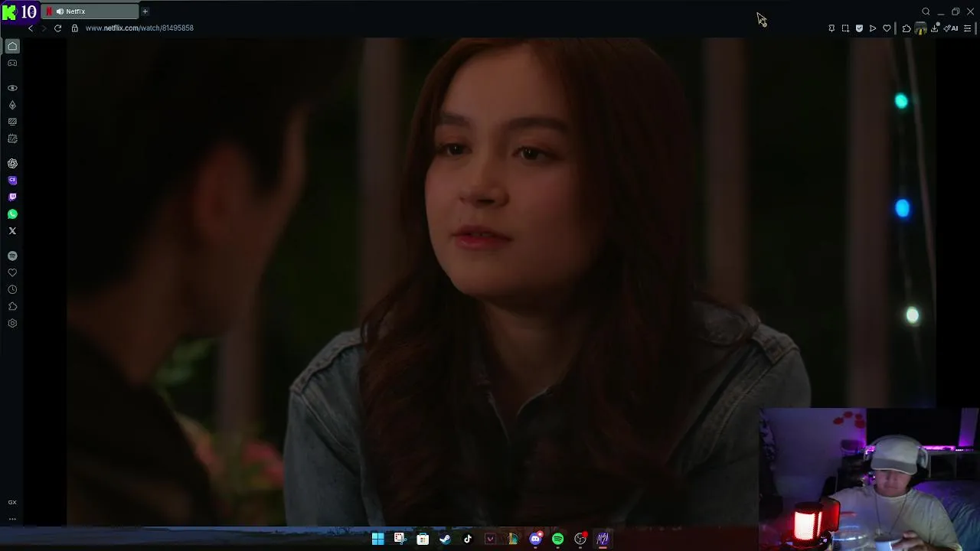Open extensions puzzle icon in sidebar
This screenshot has width=980, height=551.
12,306
